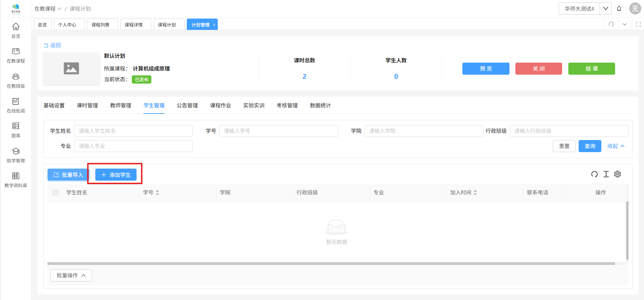Click the notification bell icon
This screenshot has width=644, height=300.
619,9
